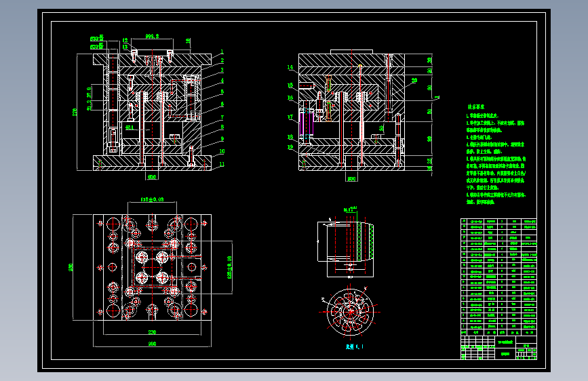Select the circular end-view of the knob part
Image resolution: width=588 pixels, height=381 pixels.
[x=350, y=312]
